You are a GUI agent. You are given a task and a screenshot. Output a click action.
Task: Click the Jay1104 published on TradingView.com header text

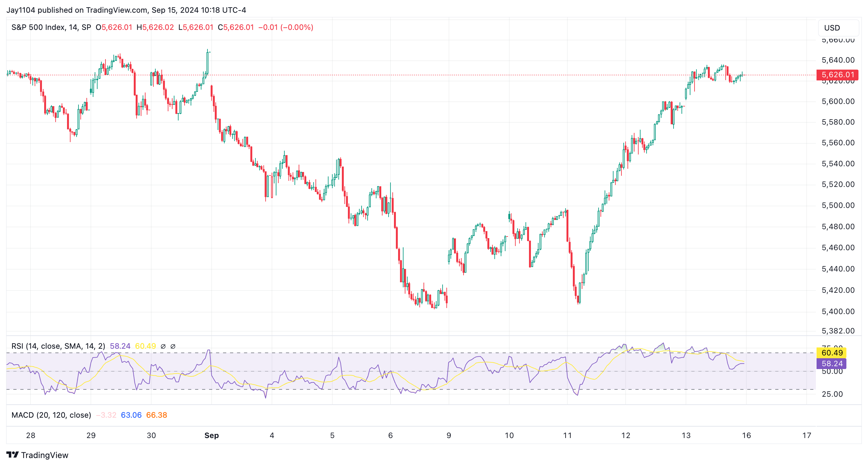(126, 10)
